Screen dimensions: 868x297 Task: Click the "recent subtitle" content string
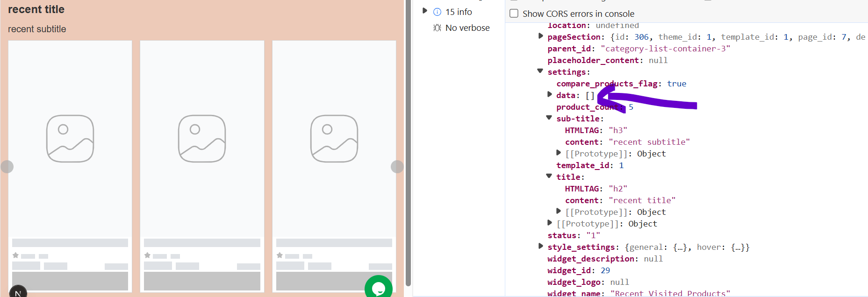coord(649,142)
